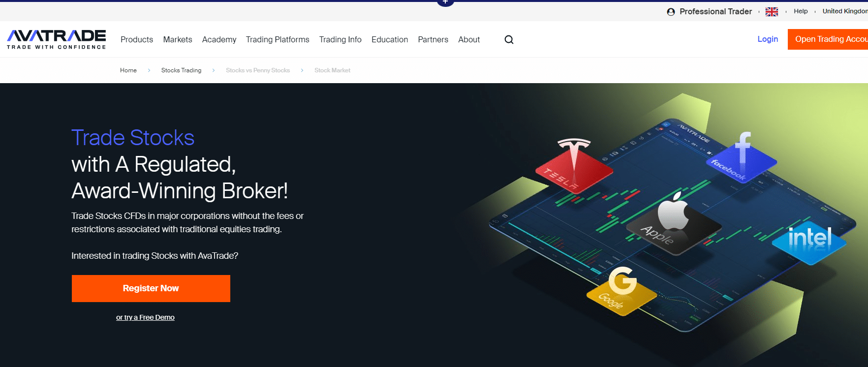Click the try a Free Demo link
The height and width of the screenshot is (367, 868).
145,317
